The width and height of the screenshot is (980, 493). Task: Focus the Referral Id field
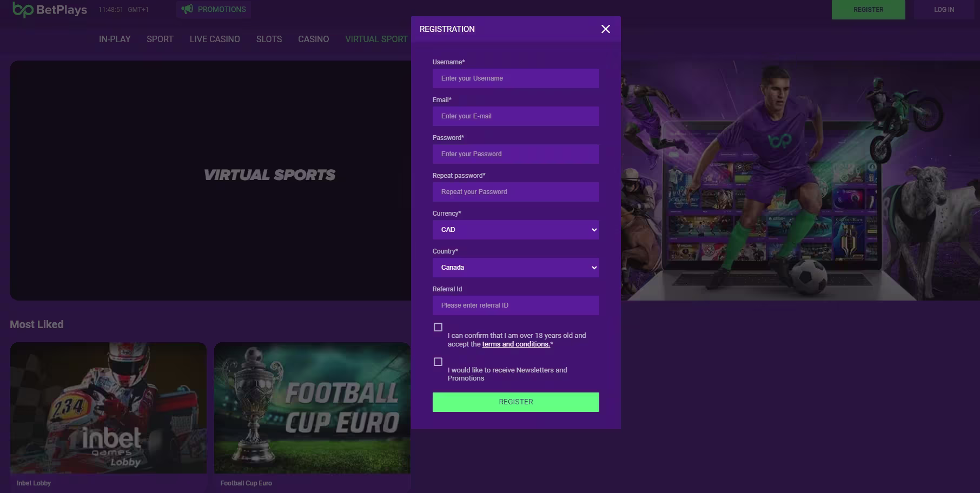click(516, 305)
